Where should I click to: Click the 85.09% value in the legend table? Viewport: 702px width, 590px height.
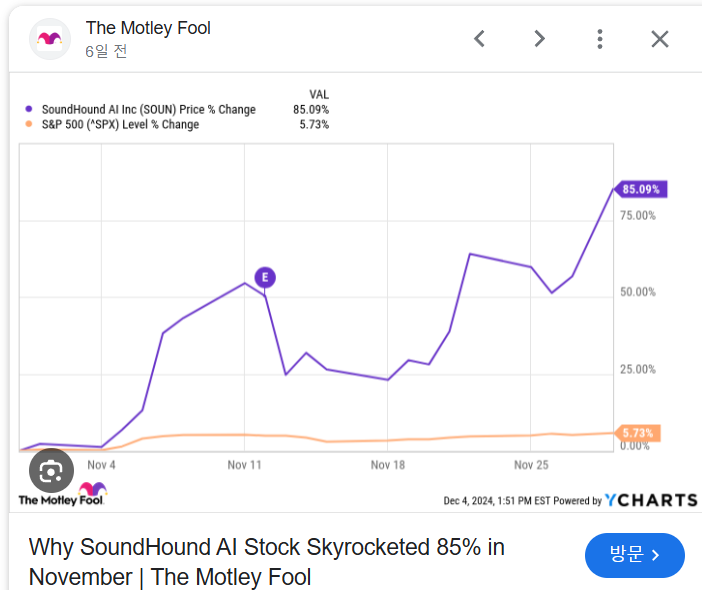[311, 110]
